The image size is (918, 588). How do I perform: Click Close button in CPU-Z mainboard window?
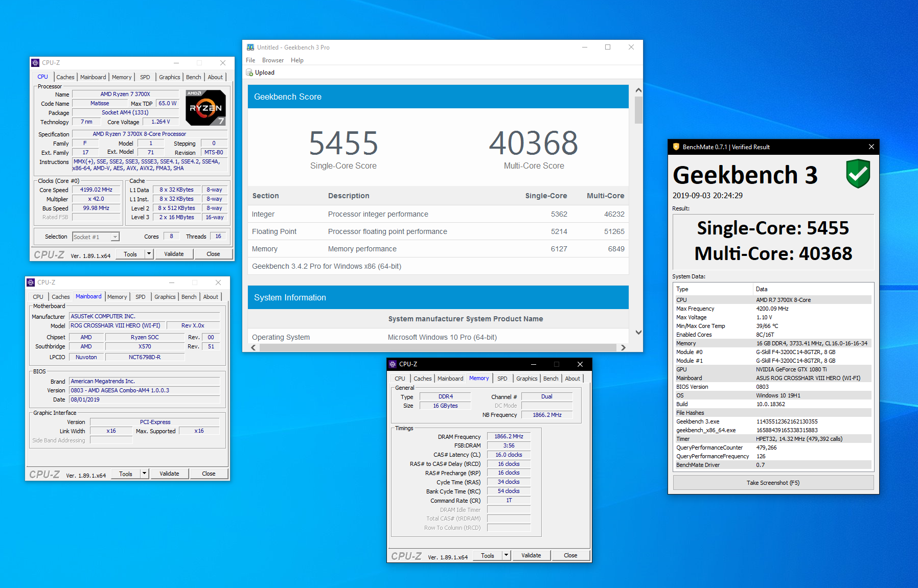[209, 474]
